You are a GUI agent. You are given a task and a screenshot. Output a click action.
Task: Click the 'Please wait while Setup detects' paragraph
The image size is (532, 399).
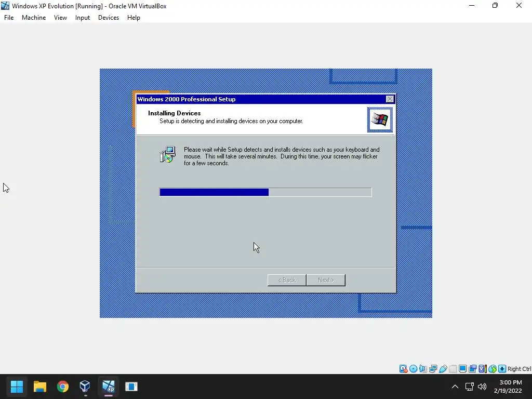click(282, 156)
